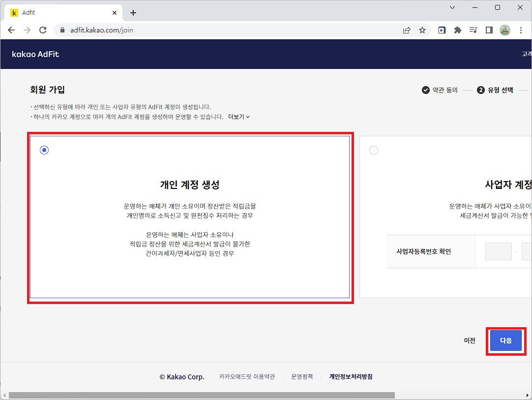Viewport: 532px width, 400px height.
Task: Click the browser forward arrow
Action: (27, 30)
